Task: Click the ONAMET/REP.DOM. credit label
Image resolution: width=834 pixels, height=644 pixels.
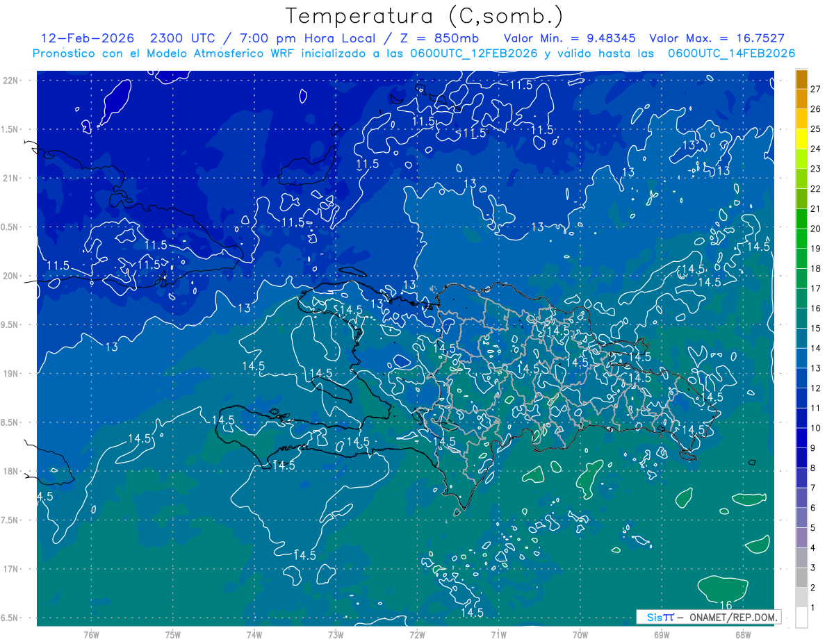Action: coord(733,617)
